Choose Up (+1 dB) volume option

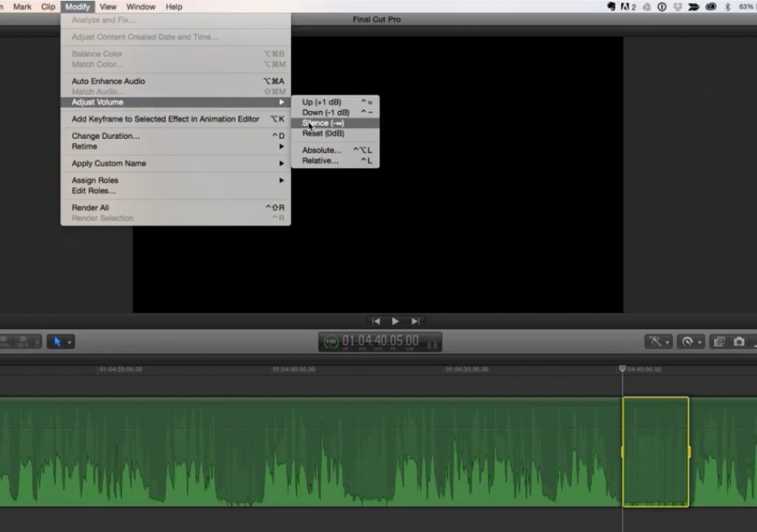(335, 102)
